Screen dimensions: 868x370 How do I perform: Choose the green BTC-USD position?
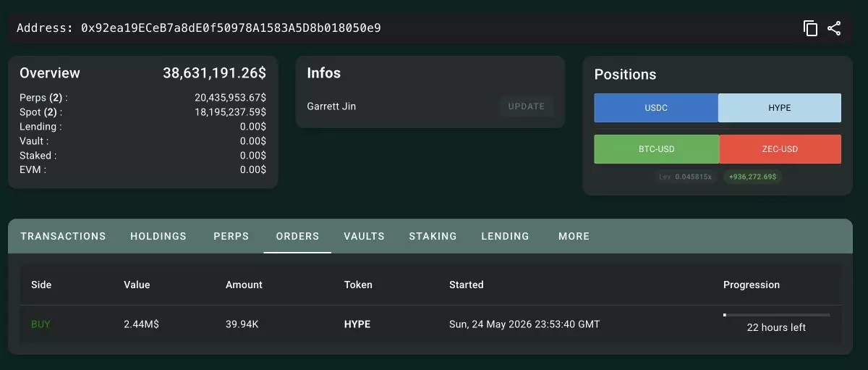(x=657, y=149)
